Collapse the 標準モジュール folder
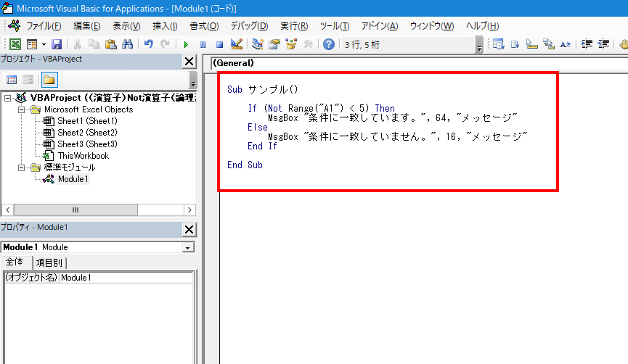628x364 pixels. point(21,167)
